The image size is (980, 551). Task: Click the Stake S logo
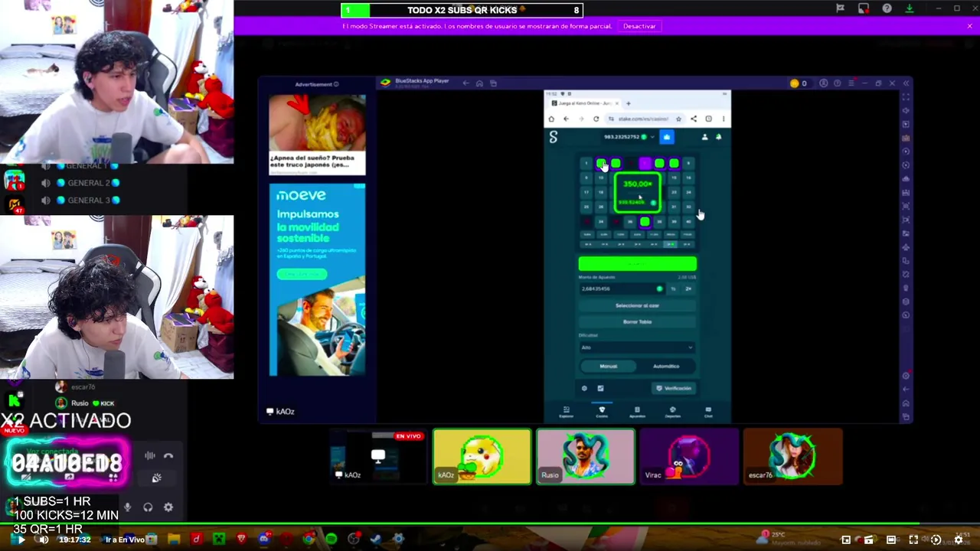click(x=554, y=137)
